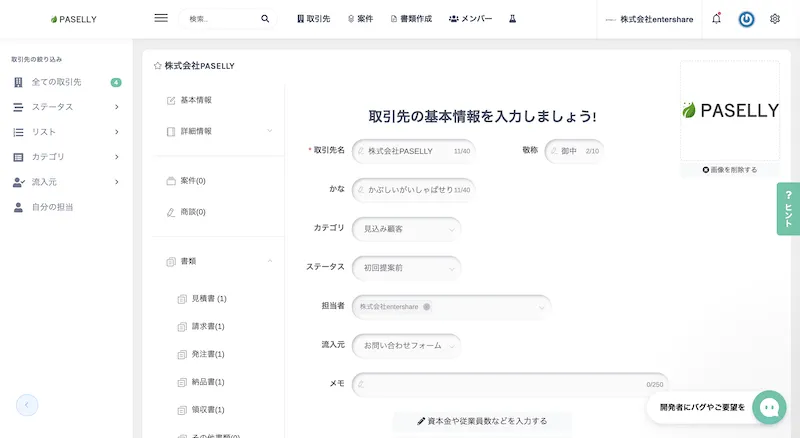Viewport: 800px width, 438px height.
Task: Star the 株式会社PASELLY client as favorite
Action: coord(157,66)
